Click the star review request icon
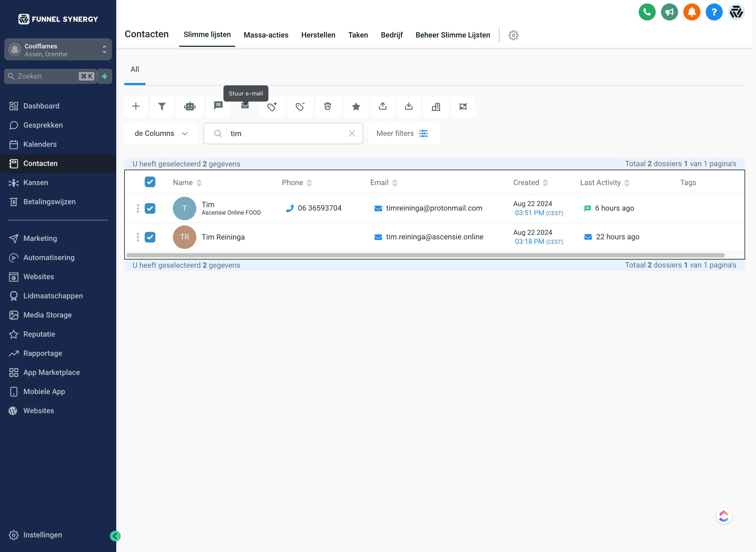 (356, 107)
